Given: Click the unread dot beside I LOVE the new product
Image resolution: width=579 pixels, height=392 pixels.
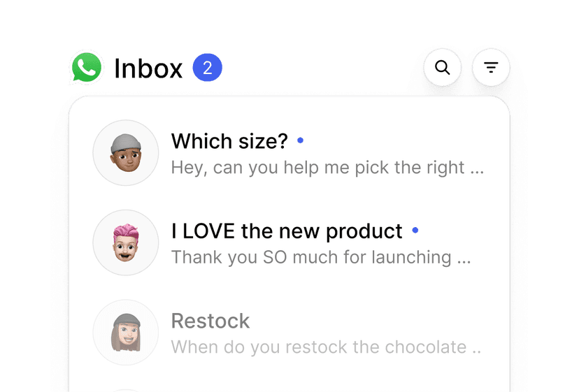Looking at the screenshot, I should coord(415,230).
